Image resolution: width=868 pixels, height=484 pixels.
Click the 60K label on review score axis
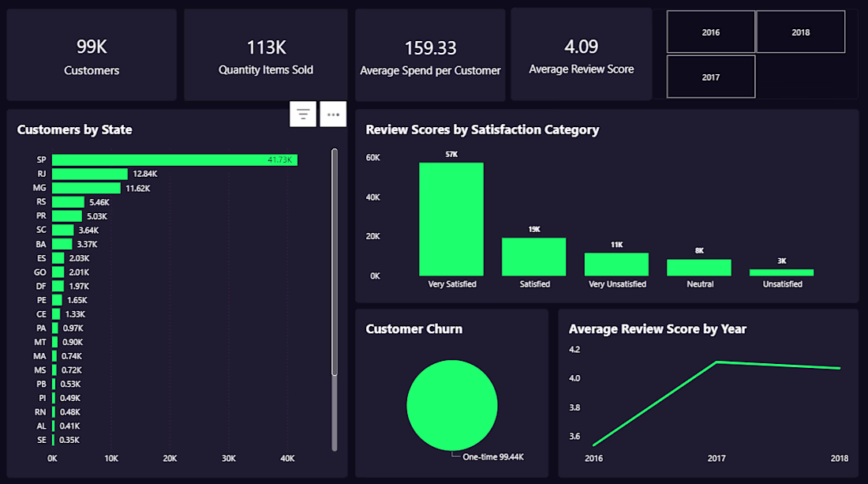click(372, 158)
